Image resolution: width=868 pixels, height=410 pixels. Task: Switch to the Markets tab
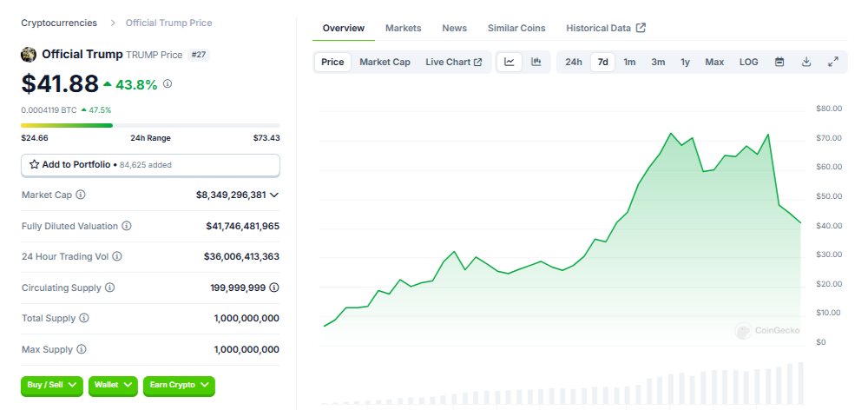pyautogui.click(x=403, y=28)
